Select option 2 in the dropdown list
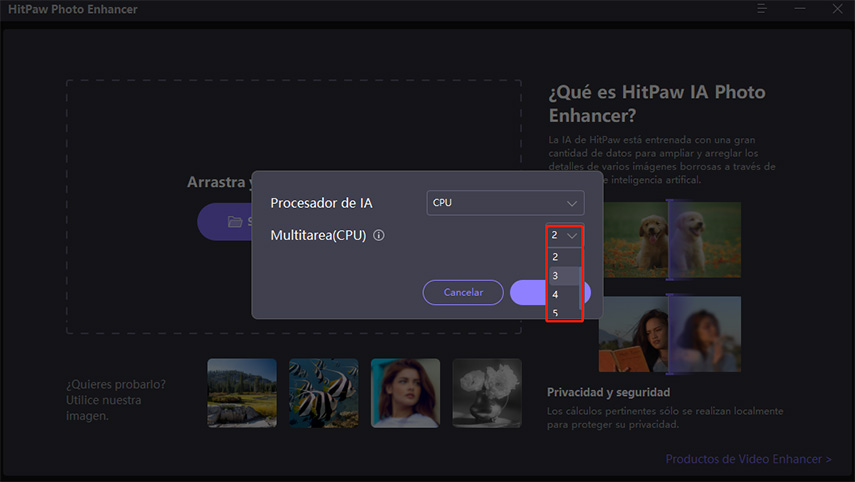855x482 pixels. [563, 257]
